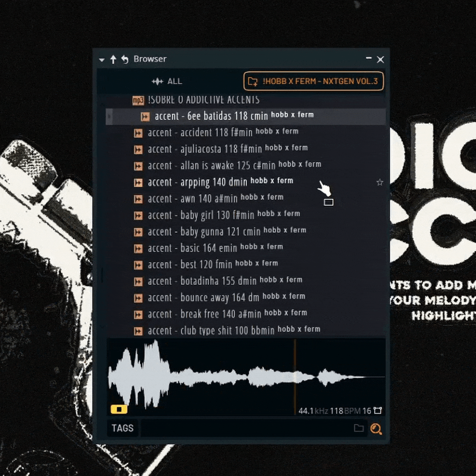Click the TAGS button
The width and height of the screenshot is (476, 476).
[x=123, y=428]
